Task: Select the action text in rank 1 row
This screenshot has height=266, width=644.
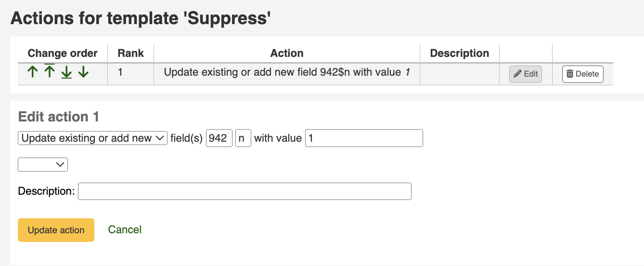Action: coord(287,73)
